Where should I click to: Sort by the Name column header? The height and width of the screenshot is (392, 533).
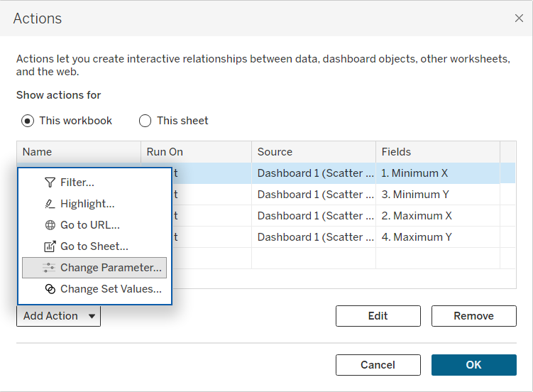pyautogui.click(x=78, y=152)
